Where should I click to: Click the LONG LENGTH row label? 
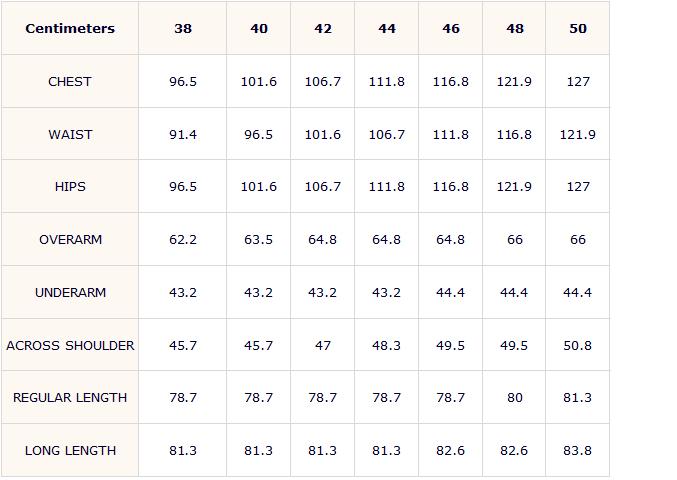coord(70,451)
